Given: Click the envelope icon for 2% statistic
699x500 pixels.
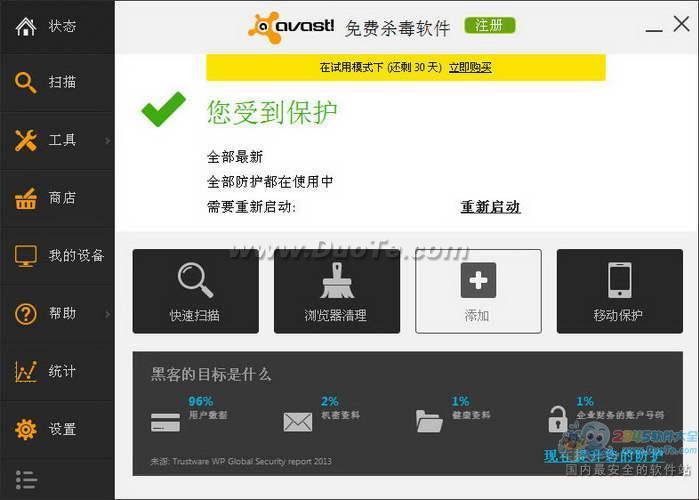Looking at the screenshot, I should click(298, 422).
